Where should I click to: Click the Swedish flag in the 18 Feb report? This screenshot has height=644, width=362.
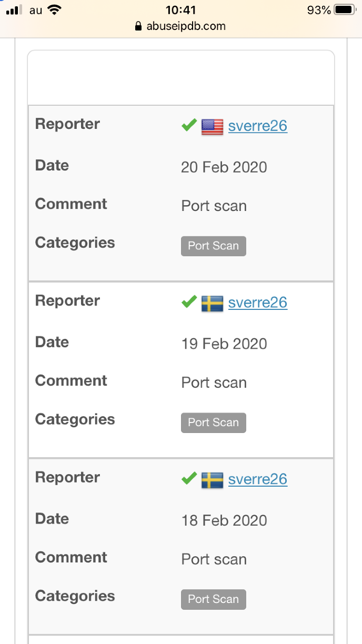(x=213, y=480)
